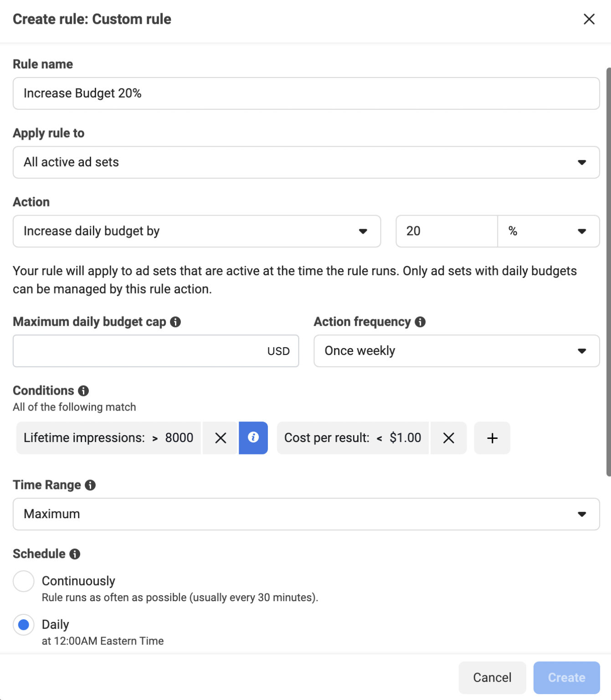The width and height of the screenshot is (611, 700).
Task: Click the Cancel button
Action: click(x=492, y=678)
